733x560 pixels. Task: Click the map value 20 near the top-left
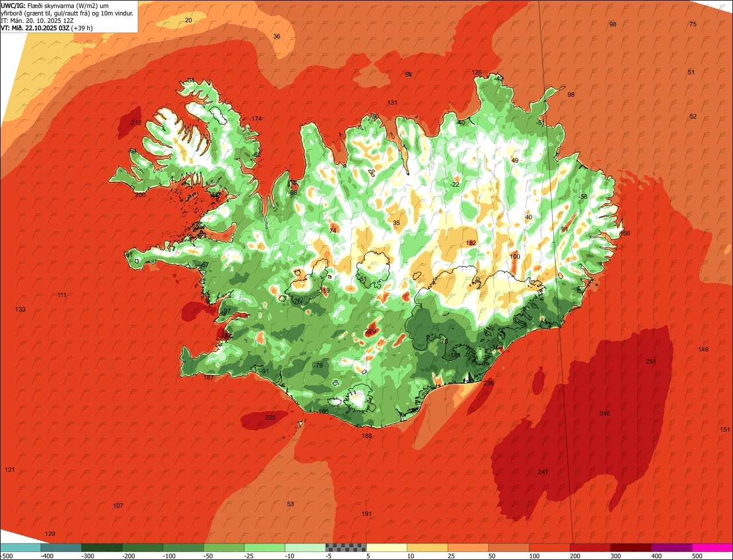pos(188,20)
